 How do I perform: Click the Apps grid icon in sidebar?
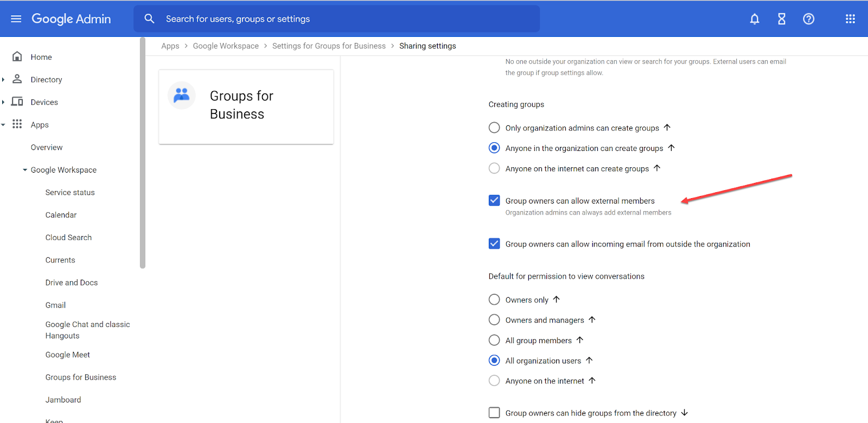click(x=17, y=124)
